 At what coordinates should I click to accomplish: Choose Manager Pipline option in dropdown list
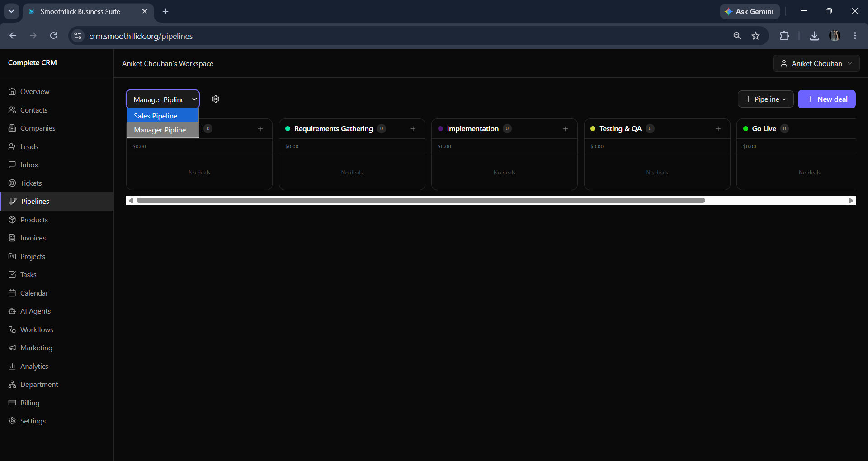(x=163, y=130)
